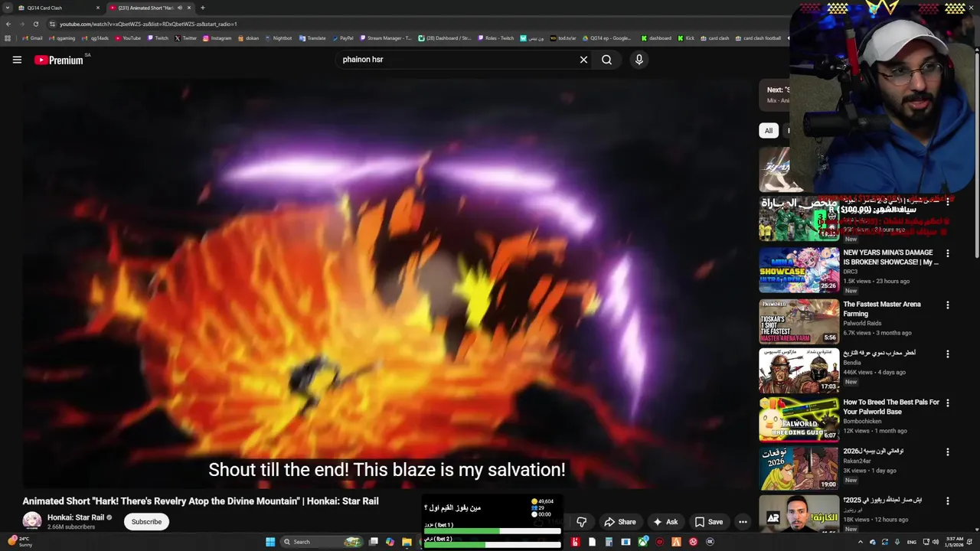
Task: Save the video to a playlist
Action: point(708,522)
